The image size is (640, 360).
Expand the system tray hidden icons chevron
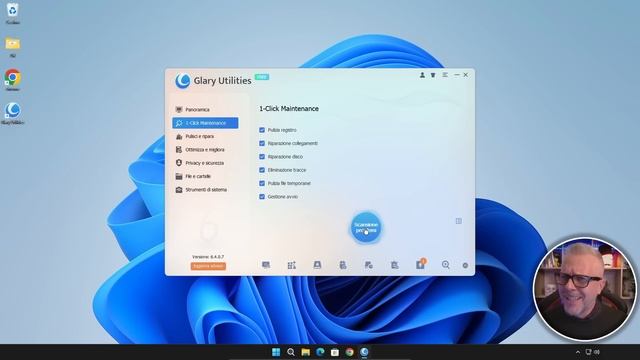click(x=578, y=352)
